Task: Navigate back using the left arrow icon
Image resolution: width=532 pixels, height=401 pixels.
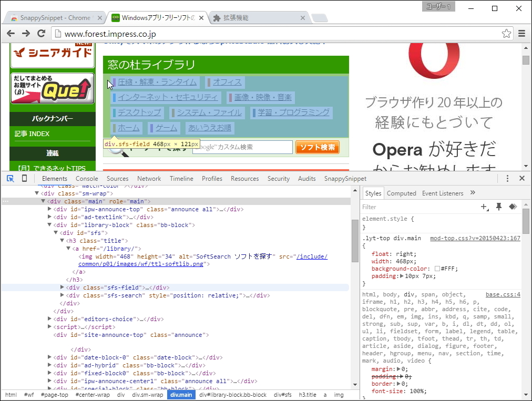Action: point(11,33)
